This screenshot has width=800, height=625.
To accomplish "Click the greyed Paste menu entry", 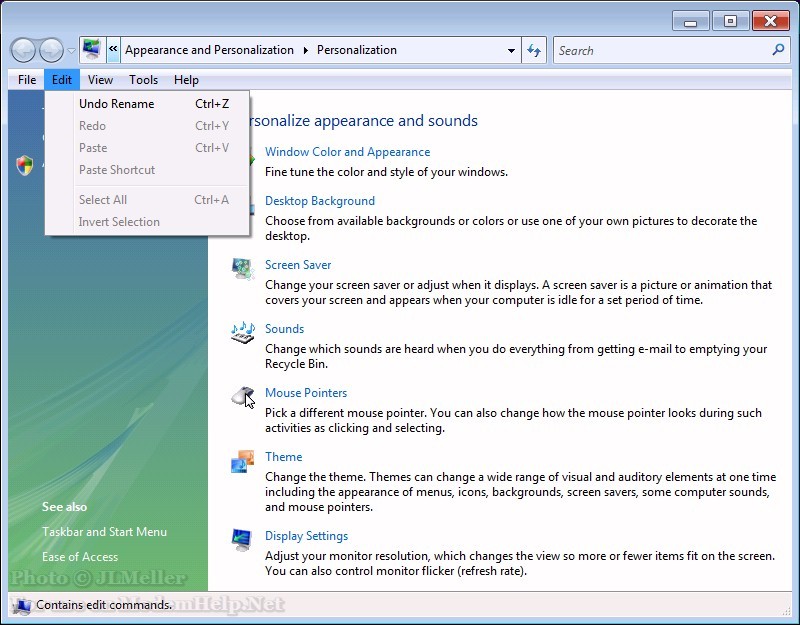I will click(x=147, y=147).
